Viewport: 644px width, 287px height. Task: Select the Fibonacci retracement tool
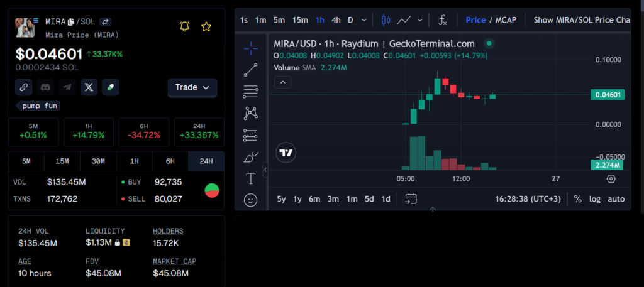tap(250, 92)
